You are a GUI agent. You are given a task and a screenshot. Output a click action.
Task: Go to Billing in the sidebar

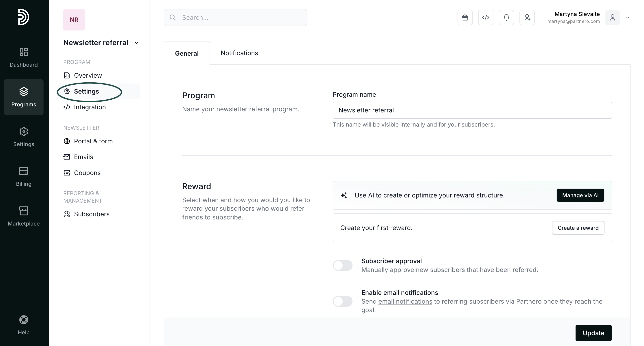click(24, 177)
